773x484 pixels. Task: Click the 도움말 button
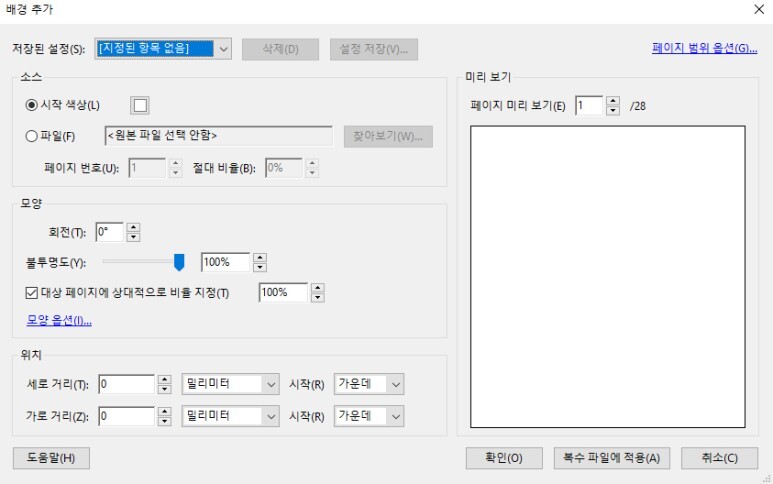[51, 458]
